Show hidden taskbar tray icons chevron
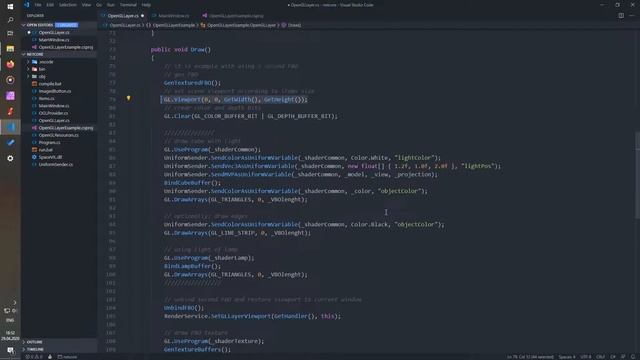This screenshot has width=640, height=360. [15, 302]
